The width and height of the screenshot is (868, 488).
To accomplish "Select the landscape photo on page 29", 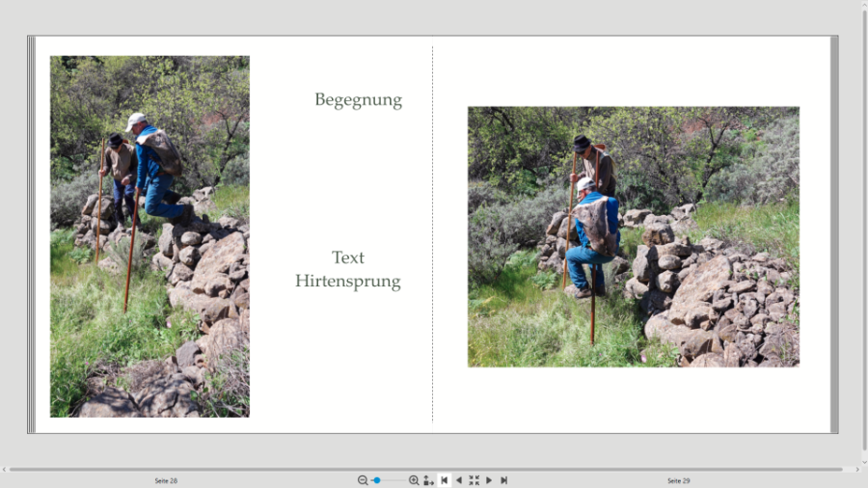I will pyautogui.click(x=634, y=237).
